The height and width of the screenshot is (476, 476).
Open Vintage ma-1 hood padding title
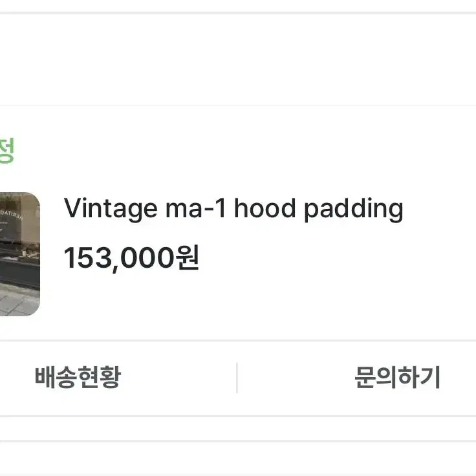coord(233,209)
